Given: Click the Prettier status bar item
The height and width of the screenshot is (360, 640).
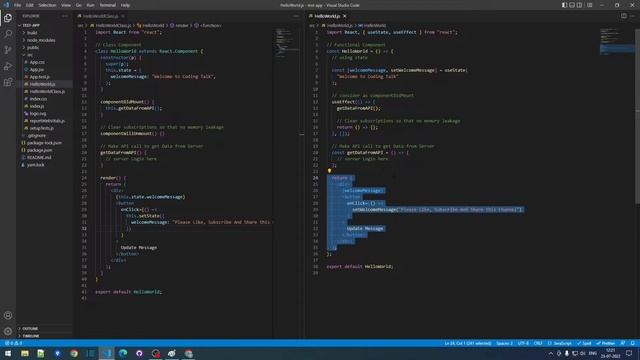Looking at the screenshot, I should pyautogui.click(x=606, y=343).
